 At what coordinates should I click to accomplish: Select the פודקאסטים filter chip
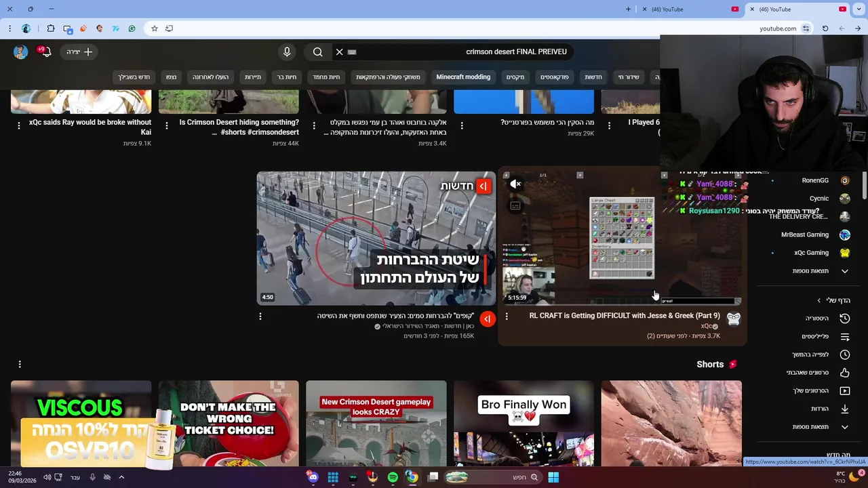coord(554,77)
